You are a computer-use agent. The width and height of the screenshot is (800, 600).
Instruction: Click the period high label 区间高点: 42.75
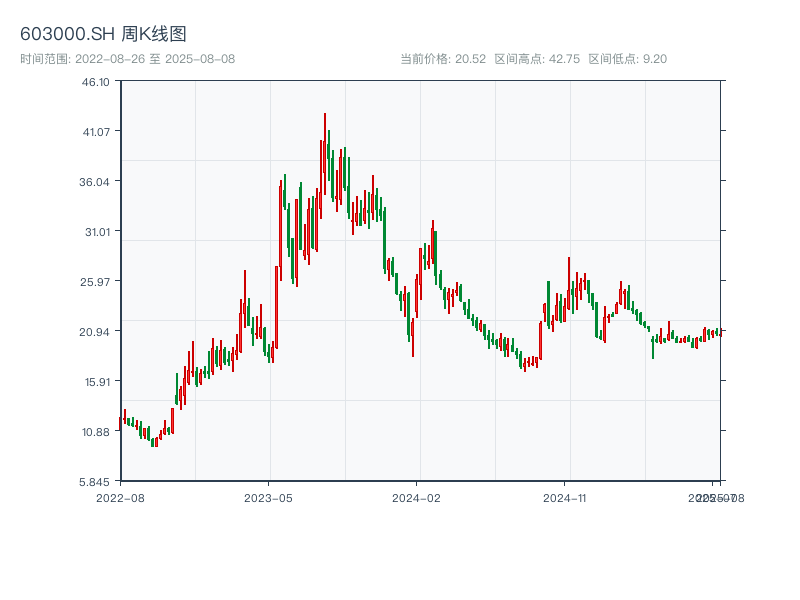pyautogui.click(x=537, y=59)
